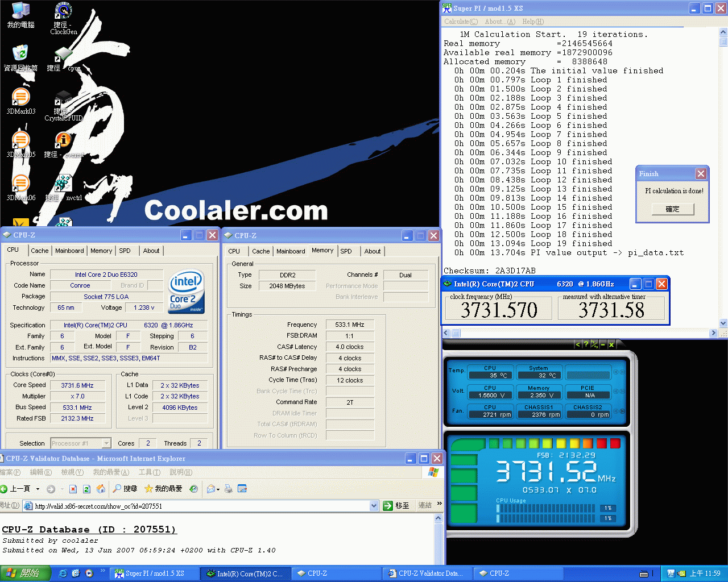Launch the 3DMark06 desktop icon
Viewport: 728px width, 582px height.
click(x=20, y=187)
